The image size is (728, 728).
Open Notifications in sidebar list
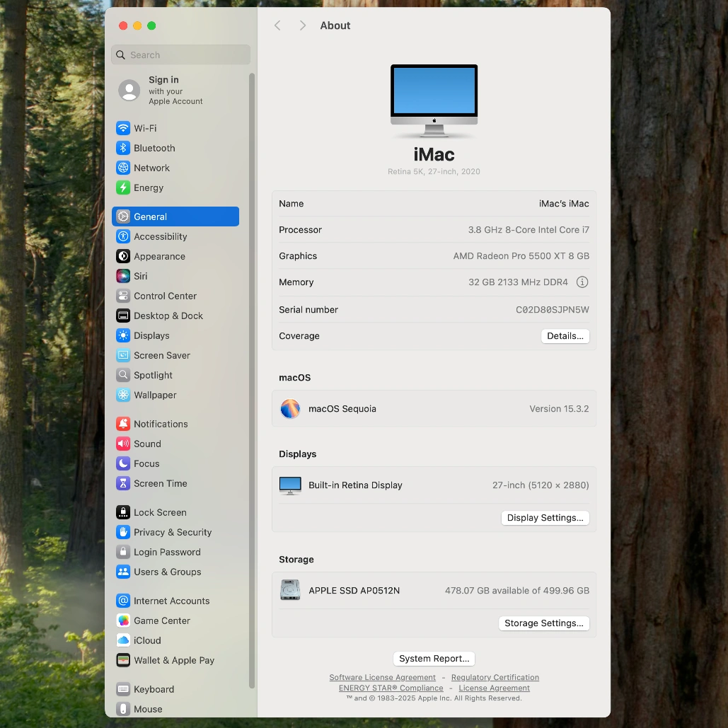161,424
